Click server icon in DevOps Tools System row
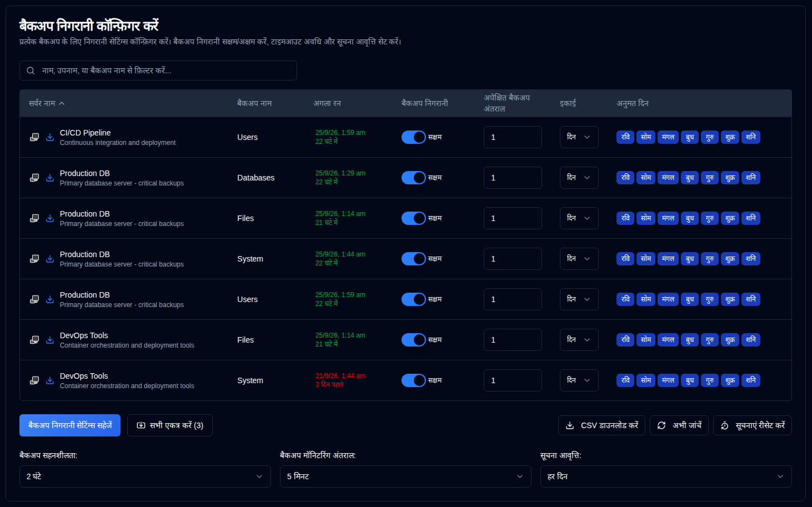The height and width of the screenshot is (507, 812). 34,380
